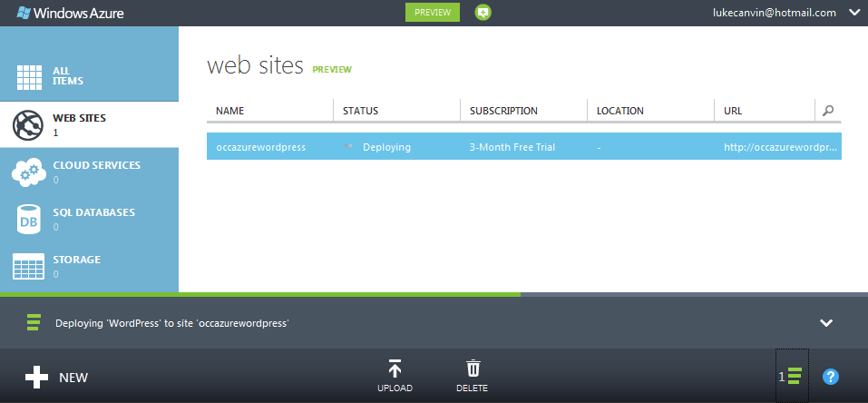The width and height of the screenshot is (868, 403).
Task: Open the blue help question icon
Action: (x=830, y=377)
